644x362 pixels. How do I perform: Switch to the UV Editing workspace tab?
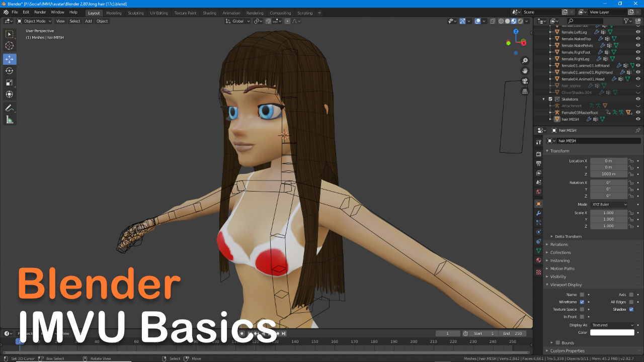click(159, 13)
